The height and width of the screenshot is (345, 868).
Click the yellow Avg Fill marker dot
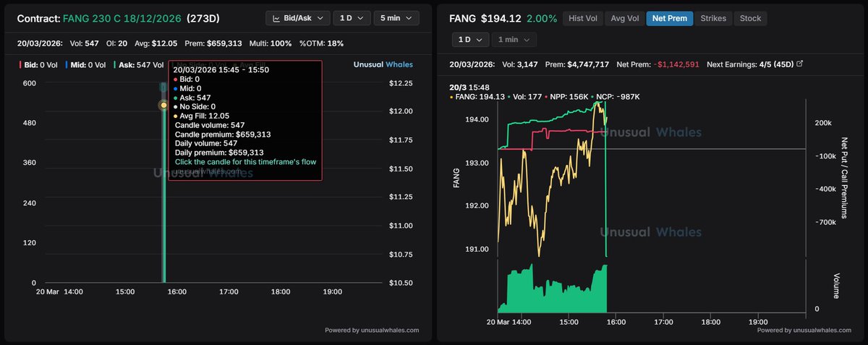[163, 106]
